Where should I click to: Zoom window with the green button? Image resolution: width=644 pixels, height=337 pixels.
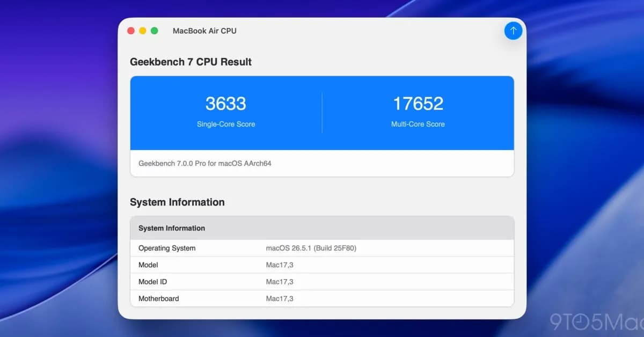[x=155, y=31]
